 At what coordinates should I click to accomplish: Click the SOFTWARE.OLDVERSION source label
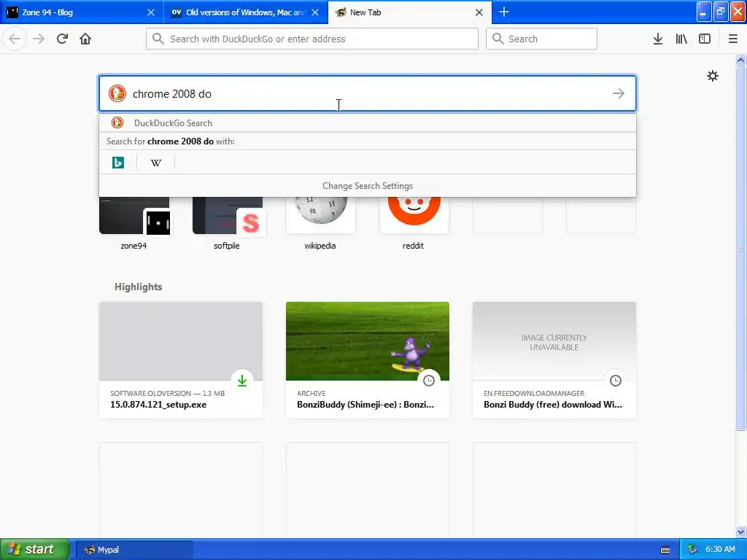[x=150, y=393]
